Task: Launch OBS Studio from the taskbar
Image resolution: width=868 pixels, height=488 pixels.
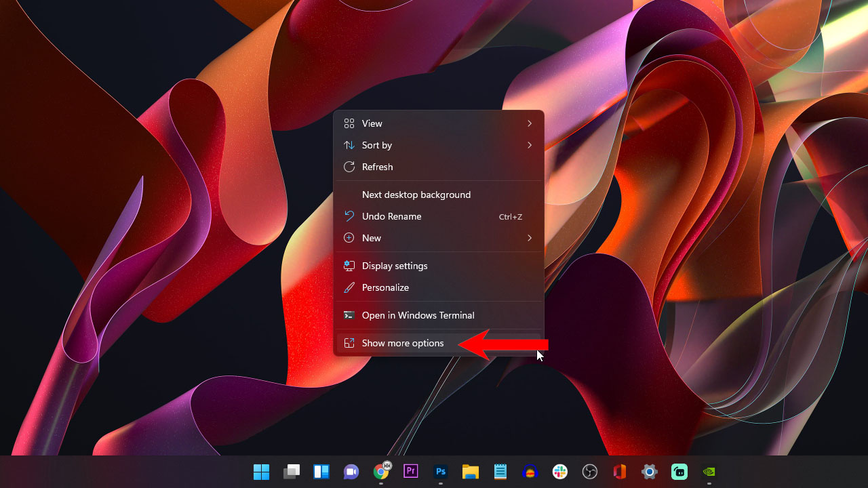Action: click(589, 471)
